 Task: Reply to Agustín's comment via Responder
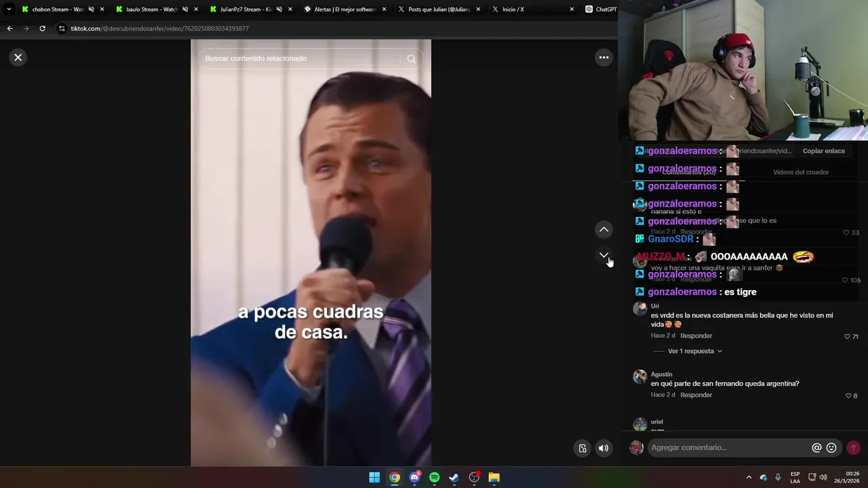click(696, 395)
